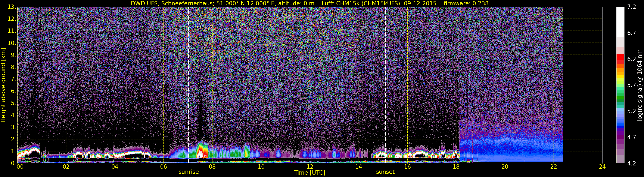Click the red section of the colorbar
The width and height of the screenshot is (644, 177).
point(620,59)
